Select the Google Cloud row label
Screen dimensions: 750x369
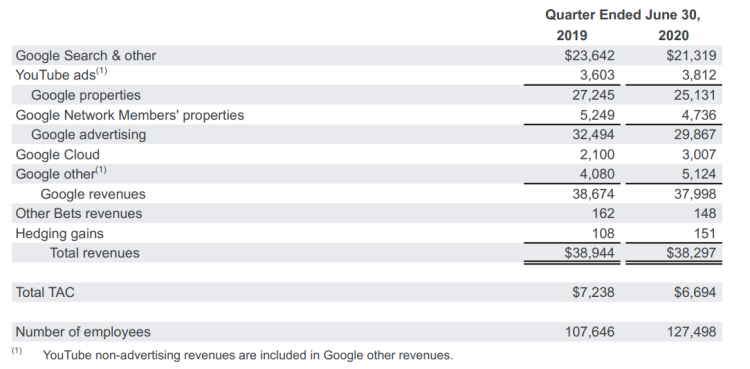pos(57,155)
